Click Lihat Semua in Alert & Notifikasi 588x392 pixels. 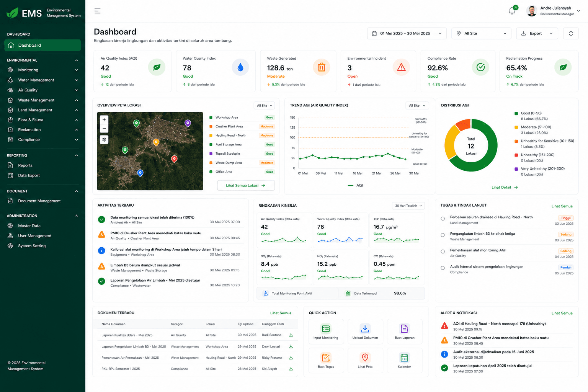click(562, 313)
